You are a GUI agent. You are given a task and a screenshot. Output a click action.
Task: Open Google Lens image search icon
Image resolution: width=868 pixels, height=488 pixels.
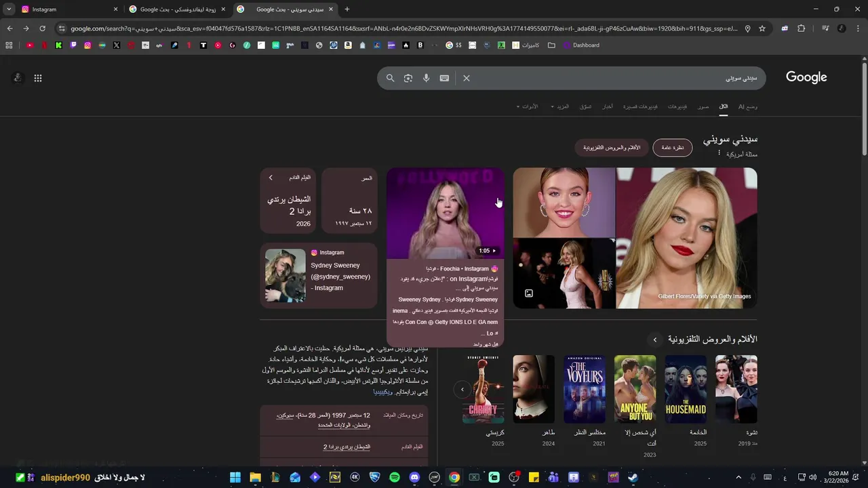click(x=408, y=78)
